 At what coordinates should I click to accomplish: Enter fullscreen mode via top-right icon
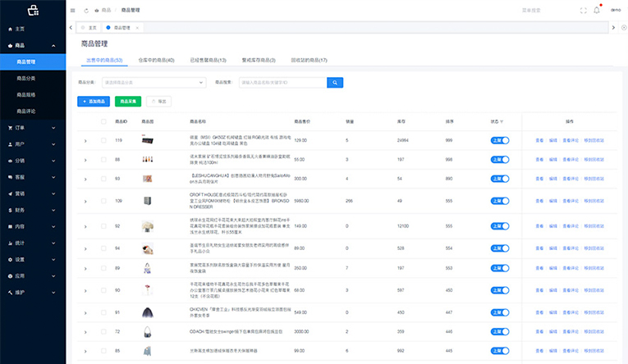(x=584, y=10)
